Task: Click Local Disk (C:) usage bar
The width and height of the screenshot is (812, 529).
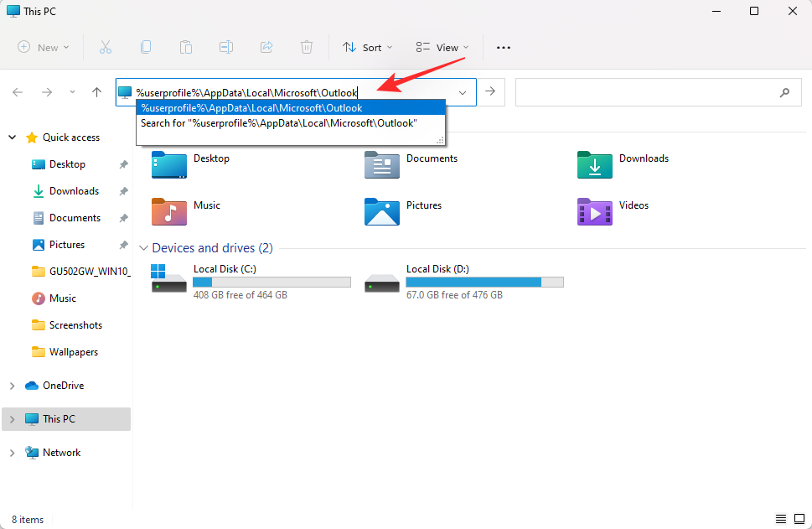Action: pos(272,282)
